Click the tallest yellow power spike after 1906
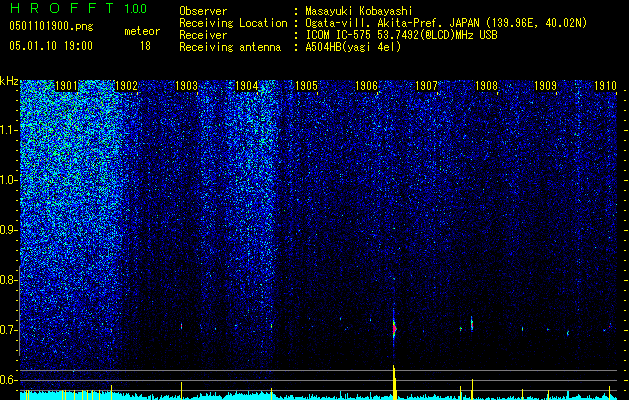The height and width of the screenshot is (400, 629). (x=394, y=382)
